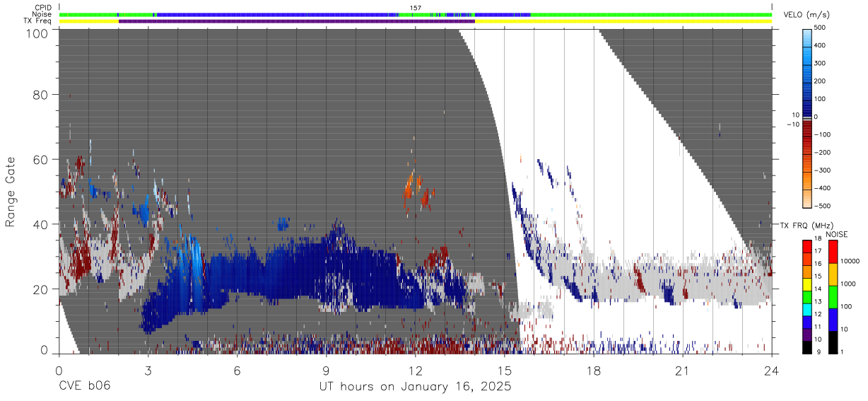Click the 40 tick on Range Gate axis
Image resolution: width=868 pixels, height=401 pixels.
[40, 224]
